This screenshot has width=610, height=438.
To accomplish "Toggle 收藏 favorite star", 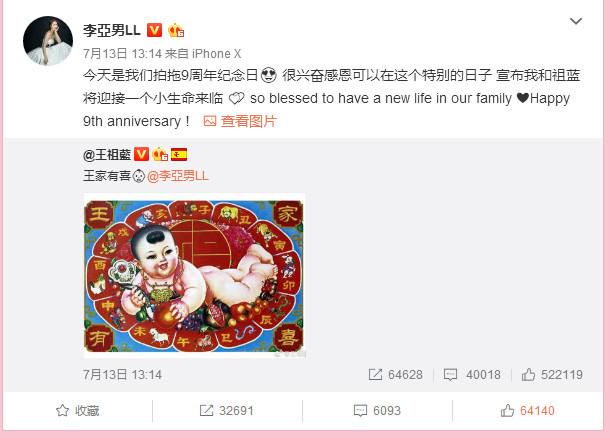I will pyautogui.click(x=77, y=410).
